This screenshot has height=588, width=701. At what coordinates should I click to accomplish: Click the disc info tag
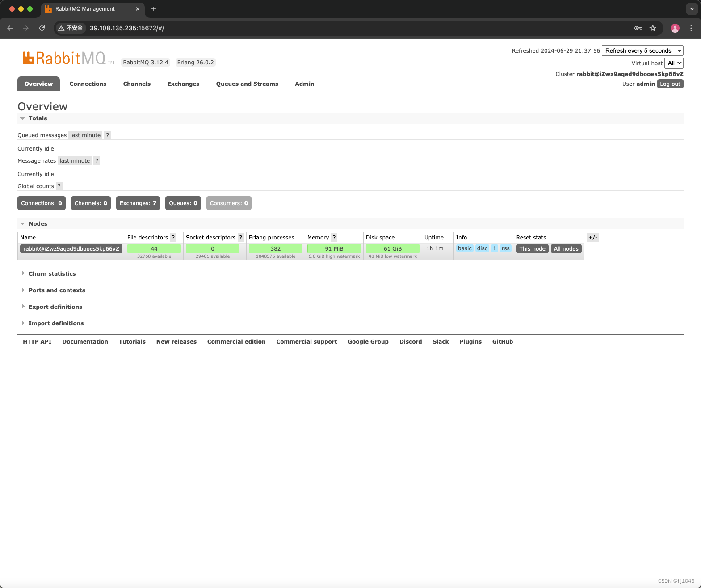click(x=482, y=248)
